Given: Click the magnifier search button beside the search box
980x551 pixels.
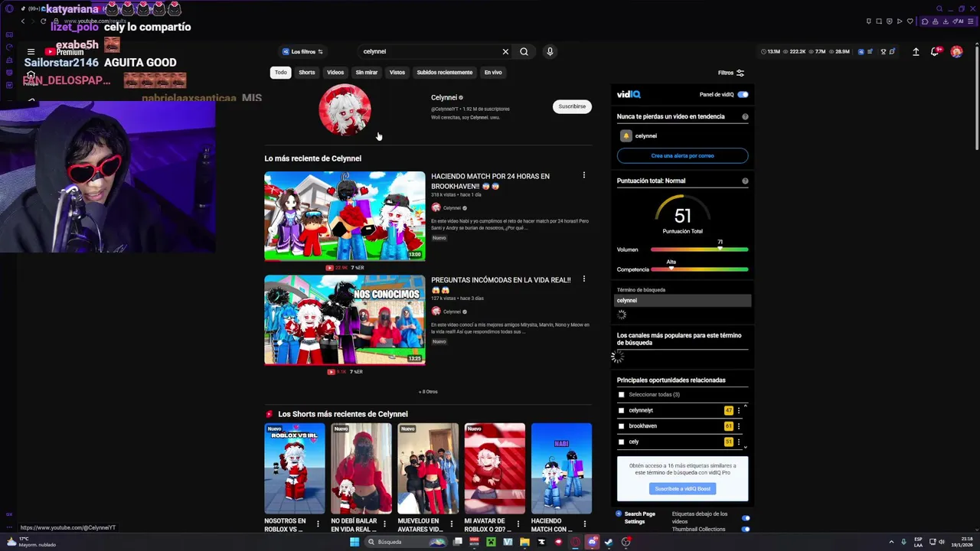Looking at the screenshot, I should pos(524,52).
